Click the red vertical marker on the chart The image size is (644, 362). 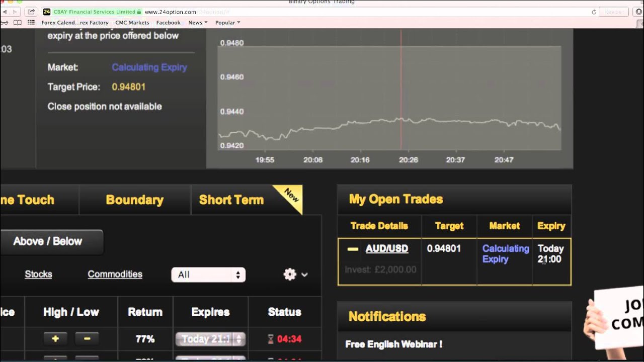(401, 90)
